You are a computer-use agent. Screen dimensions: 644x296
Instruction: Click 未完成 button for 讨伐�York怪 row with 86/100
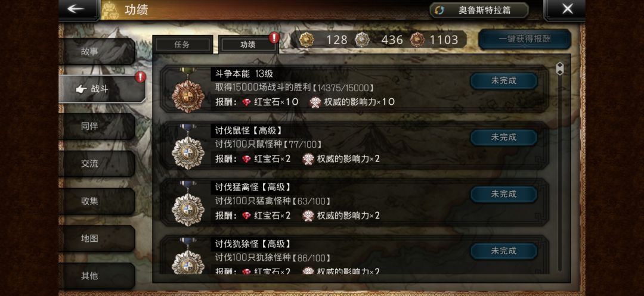[x=504, y=251]
